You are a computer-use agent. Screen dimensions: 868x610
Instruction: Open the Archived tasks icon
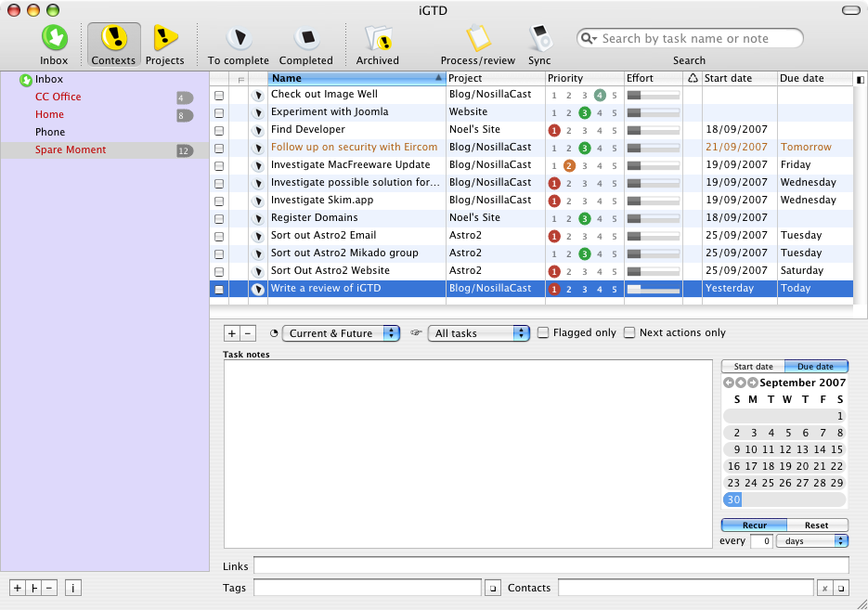coord(378,39)
